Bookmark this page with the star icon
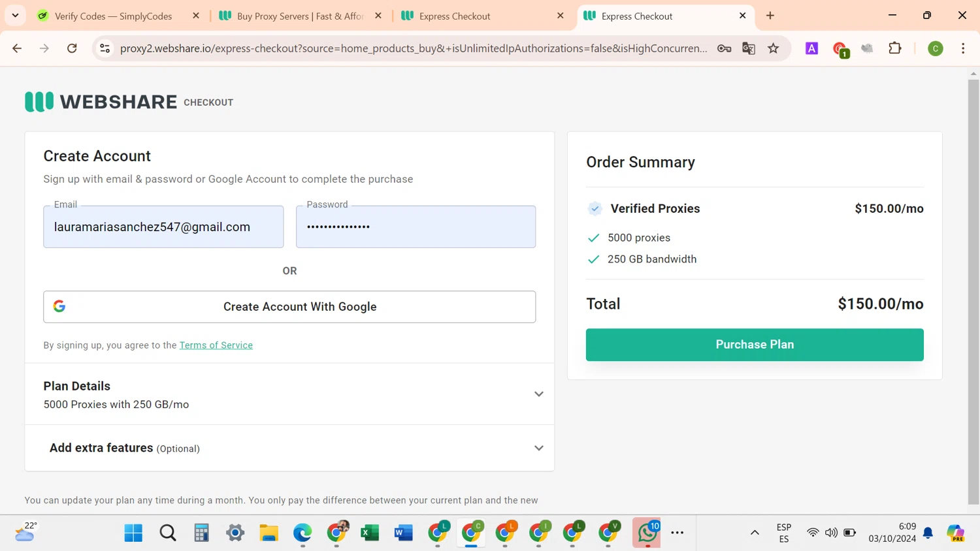Image resolution: width=980 pixels, height=551 pixels. coord(774,48)
